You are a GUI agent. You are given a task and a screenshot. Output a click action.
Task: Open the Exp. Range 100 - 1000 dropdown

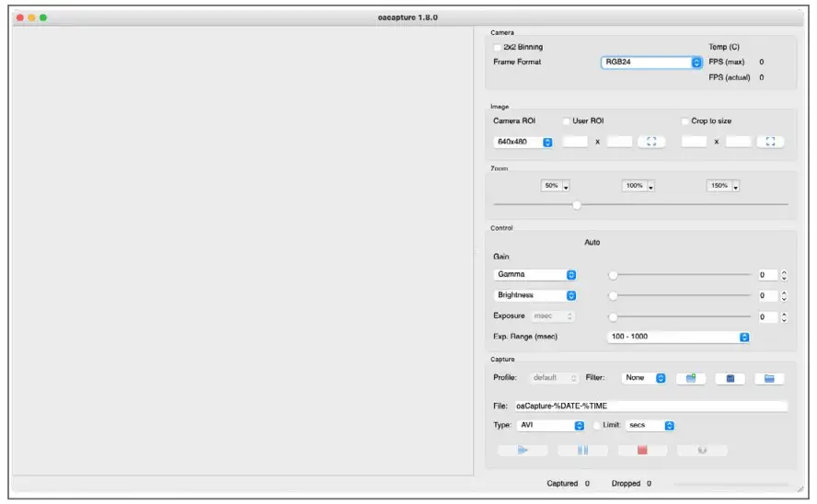pos(679,337)
